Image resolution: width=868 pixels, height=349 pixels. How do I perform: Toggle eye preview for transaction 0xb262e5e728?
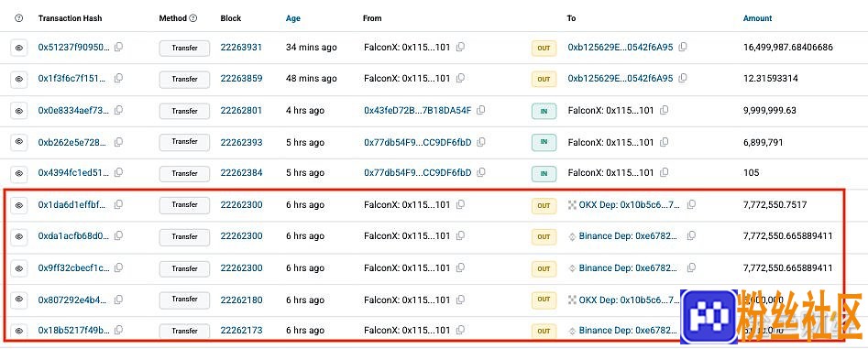coord(19,142)
